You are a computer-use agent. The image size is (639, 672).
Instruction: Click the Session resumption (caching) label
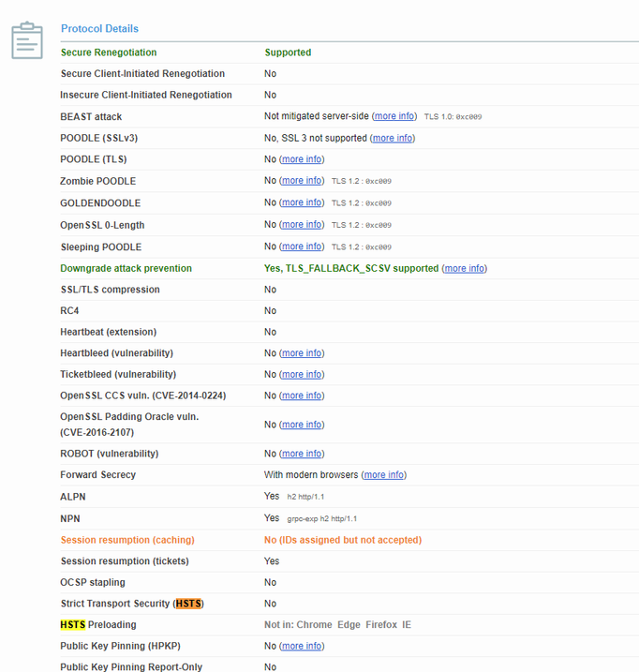pyautogui.click(x=127, y=540)
